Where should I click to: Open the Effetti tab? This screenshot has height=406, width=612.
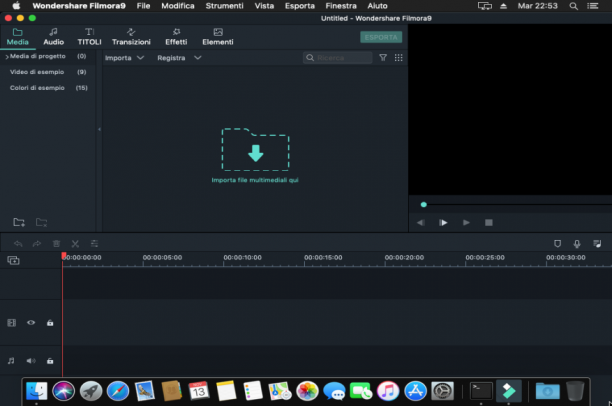tap(176, 37)
